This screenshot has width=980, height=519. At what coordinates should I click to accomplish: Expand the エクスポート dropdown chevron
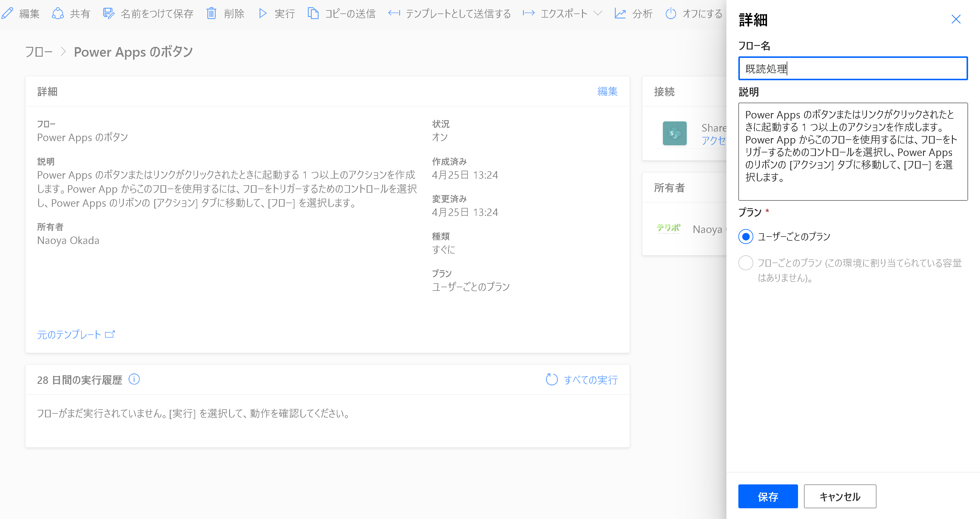point(598,14)
